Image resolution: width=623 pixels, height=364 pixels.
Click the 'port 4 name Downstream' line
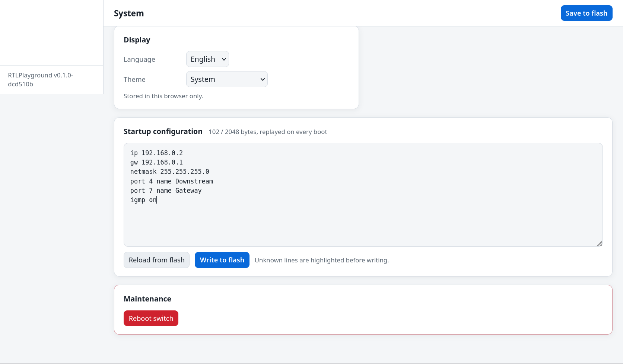click(172, 181)
